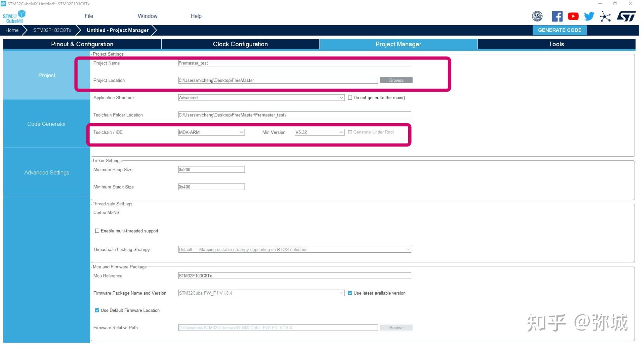
Task: Restore the window using the title bar button
Action: (x=615, y=3)
